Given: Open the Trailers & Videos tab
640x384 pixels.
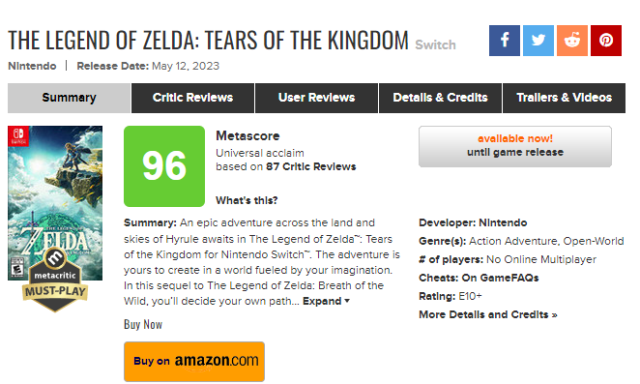Looking at the screenshot, I should pyautogui.click(x=564, y=98).
